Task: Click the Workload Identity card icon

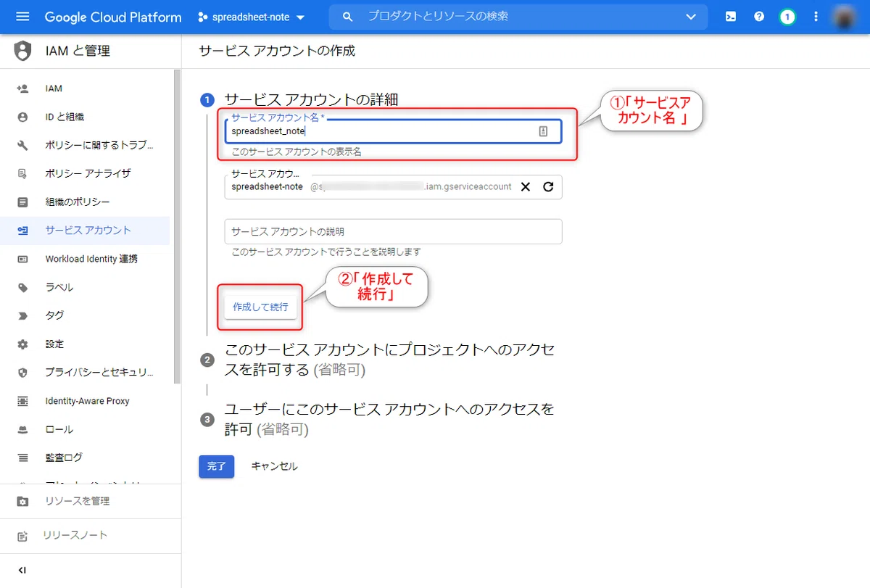Action: click(22, 259)
